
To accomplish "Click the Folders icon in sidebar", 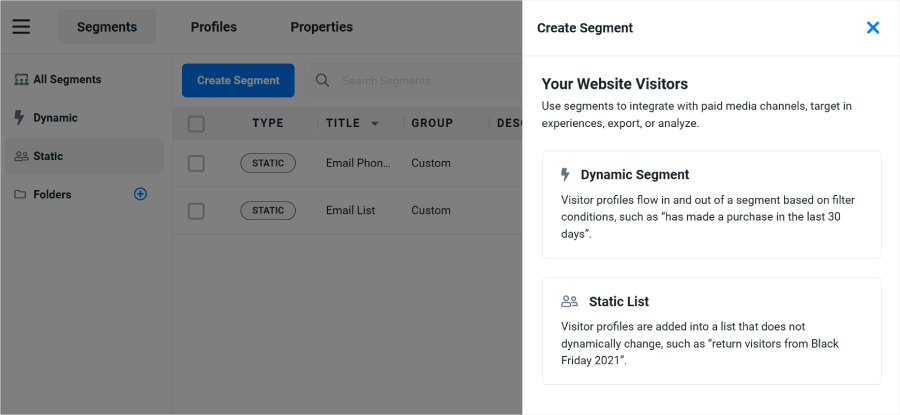I will (20, 195).
